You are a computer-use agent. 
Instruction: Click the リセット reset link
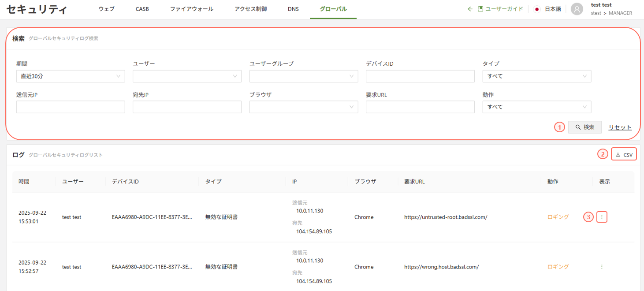(620, 127)
